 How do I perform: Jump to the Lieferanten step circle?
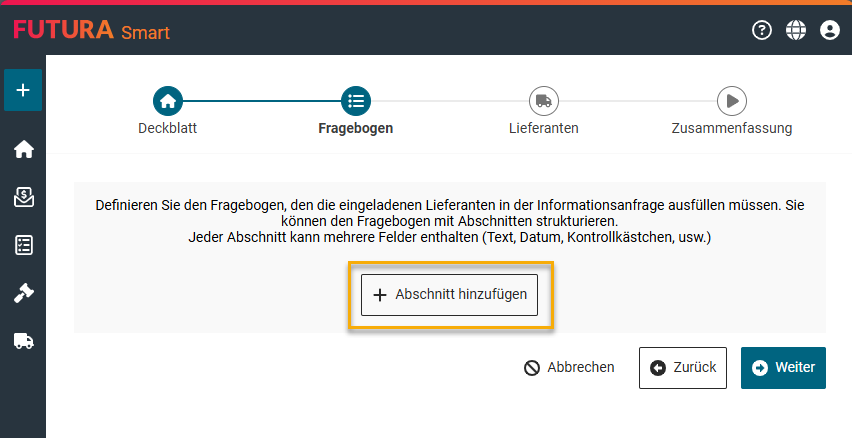tap(544, 100)
